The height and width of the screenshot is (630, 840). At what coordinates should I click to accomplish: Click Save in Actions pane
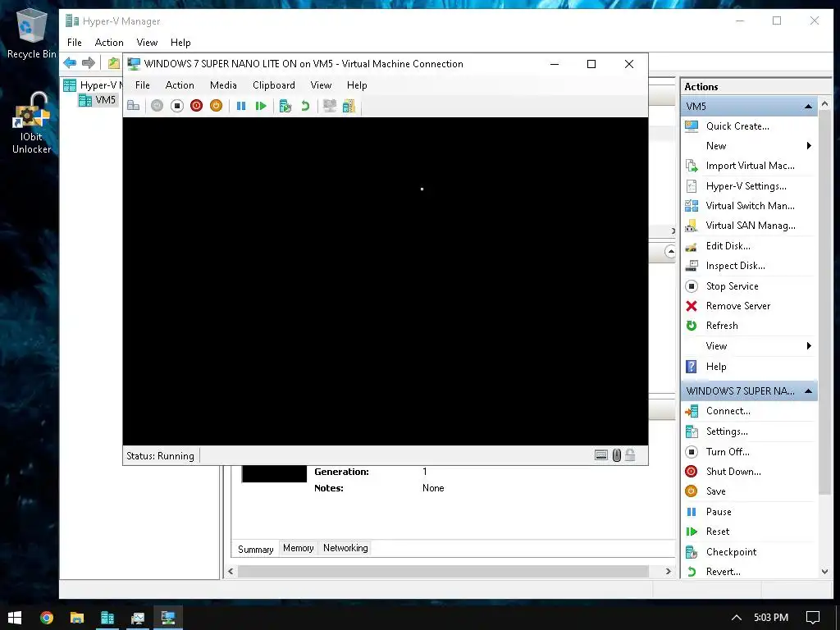click(x=715, y=491)
